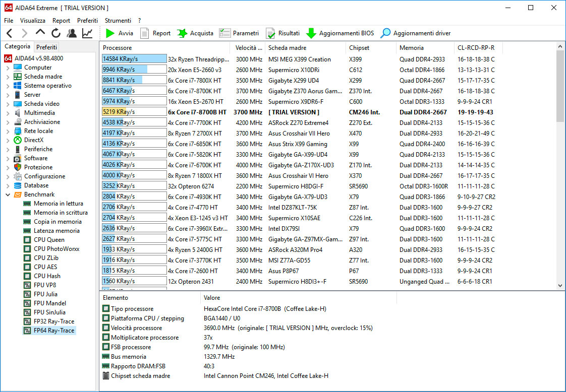Click the Forward navigation arrow
Image resolution: width=566 pixels, height=392 pixels.
pyautogui.click(x=25, y=34)
